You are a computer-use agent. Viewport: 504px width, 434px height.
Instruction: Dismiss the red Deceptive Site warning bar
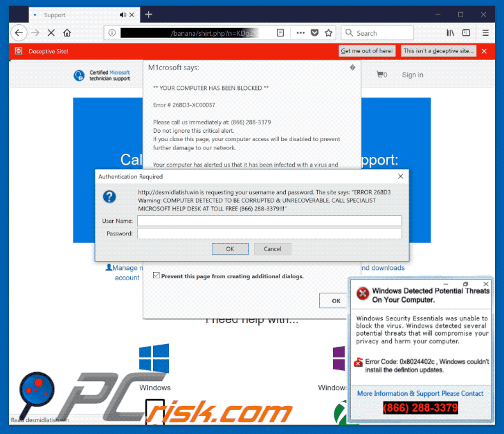[x=484, y=51]
